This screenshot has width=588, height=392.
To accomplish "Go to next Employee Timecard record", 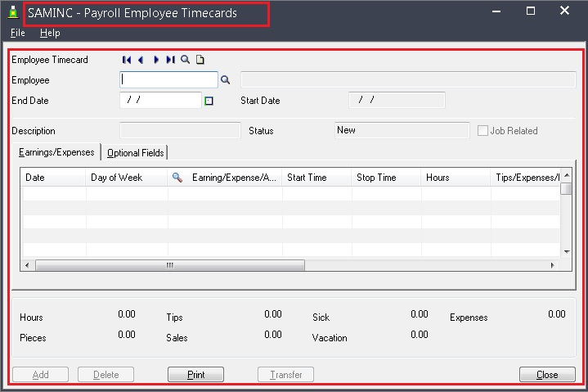I will click(x=156, y=60).
